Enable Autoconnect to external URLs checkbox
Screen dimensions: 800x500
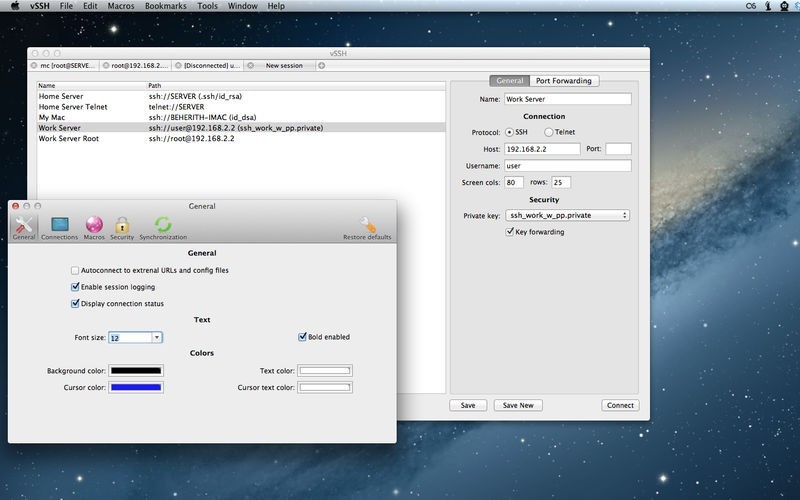point(75,270)
